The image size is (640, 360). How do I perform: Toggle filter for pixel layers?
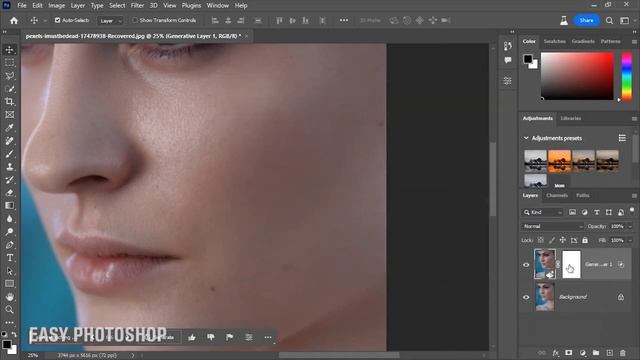(572, 212)
